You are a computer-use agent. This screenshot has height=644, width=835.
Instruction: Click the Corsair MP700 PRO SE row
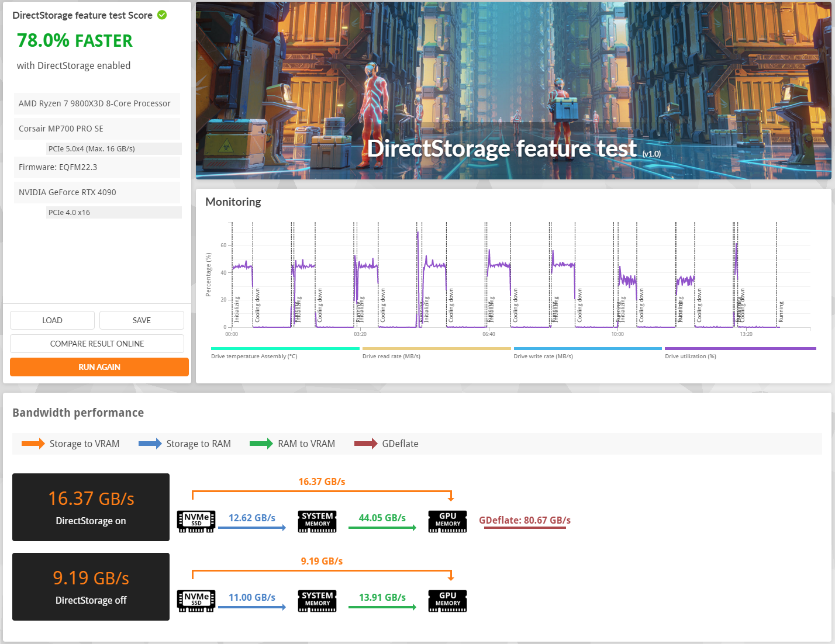click(x=97, y=129)
